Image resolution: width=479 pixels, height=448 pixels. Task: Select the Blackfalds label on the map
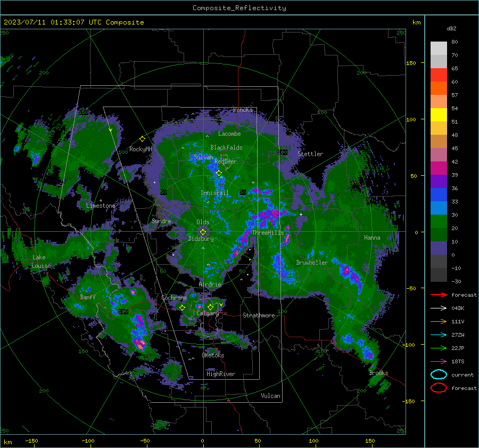(226, 148)
